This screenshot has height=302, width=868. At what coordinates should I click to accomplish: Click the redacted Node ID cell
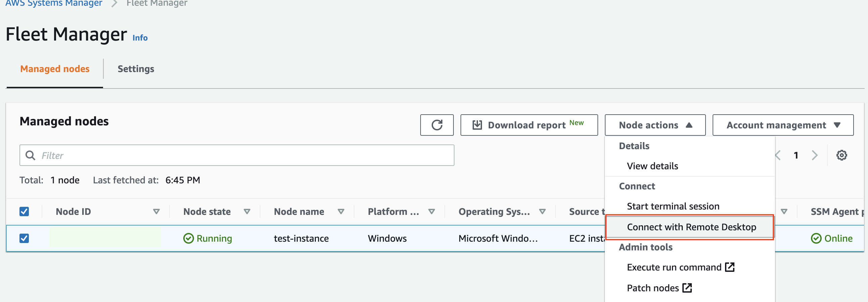pos(105,238)
